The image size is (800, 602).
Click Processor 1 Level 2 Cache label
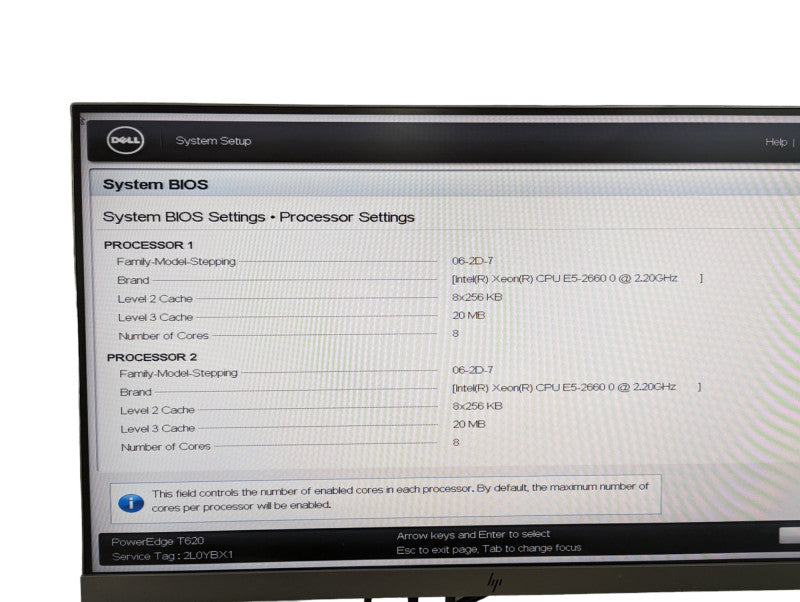coord(155,299)
